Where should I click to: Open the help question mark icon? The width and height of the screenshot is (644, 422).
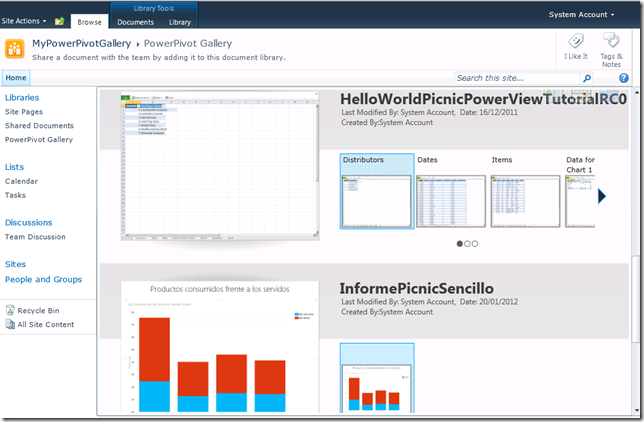click(624, 78)
